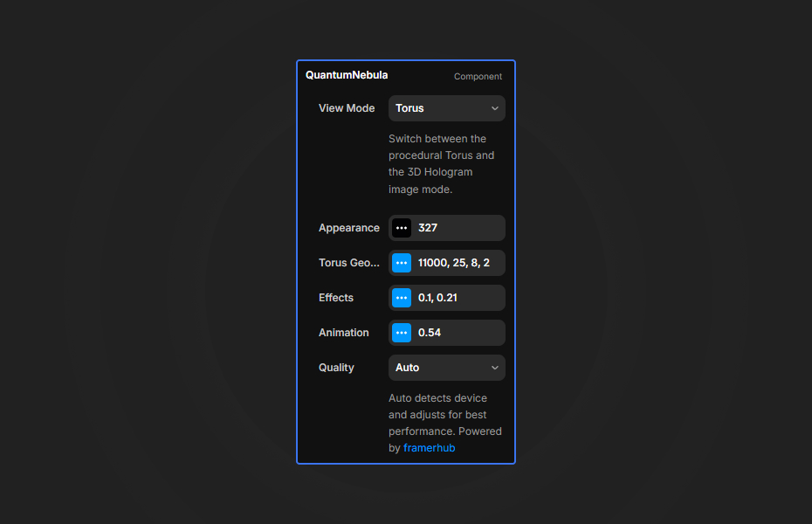Viewport: 812px width, 524px height.
Task: Open the Appearance ellipsis options icon
Action: [401, 228]
